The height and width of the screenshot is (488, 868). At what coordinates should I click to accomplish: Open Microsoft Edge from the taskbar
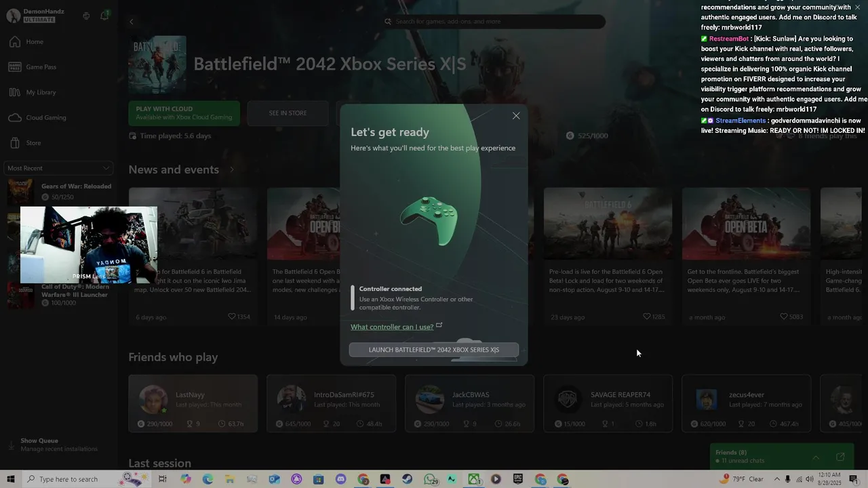click(208, 479)
